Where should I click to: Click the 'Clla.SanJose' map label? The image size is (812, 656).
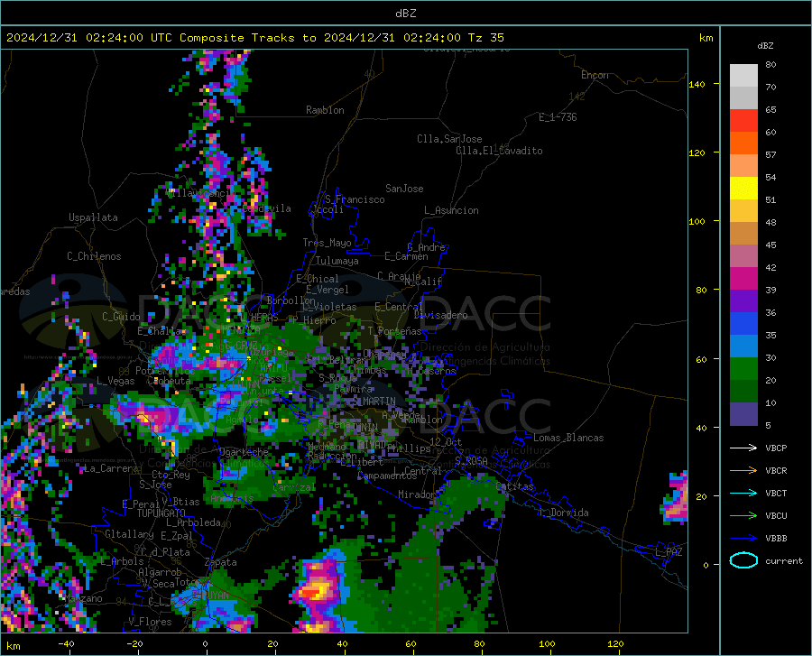449,139
